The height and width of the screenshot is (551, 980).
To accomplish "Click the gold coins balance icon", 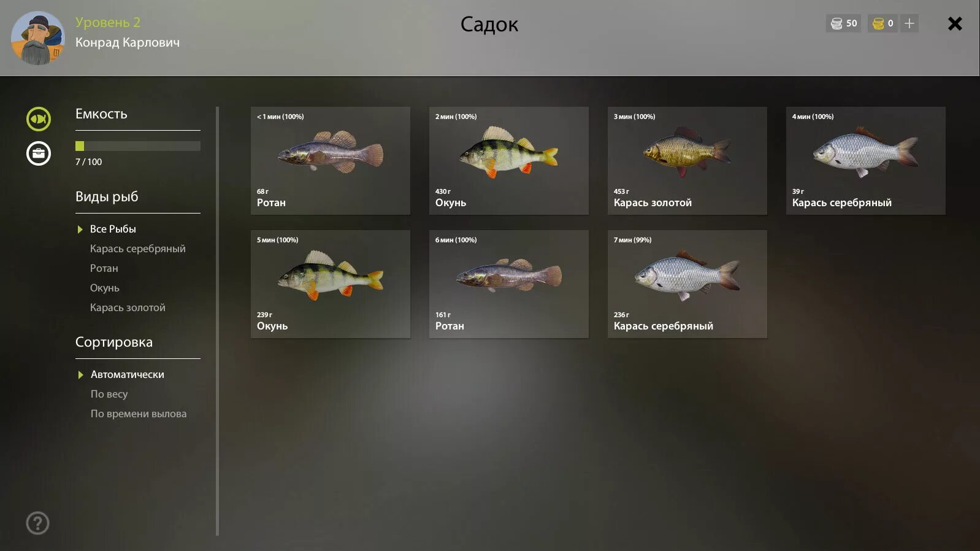I will click(878, 23).
